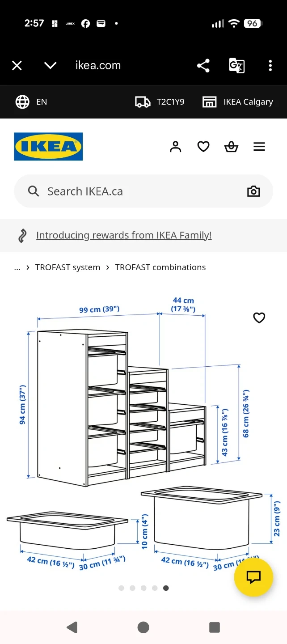
Task: Change language via globe EN selector
Action: click(x=31, y=102)
